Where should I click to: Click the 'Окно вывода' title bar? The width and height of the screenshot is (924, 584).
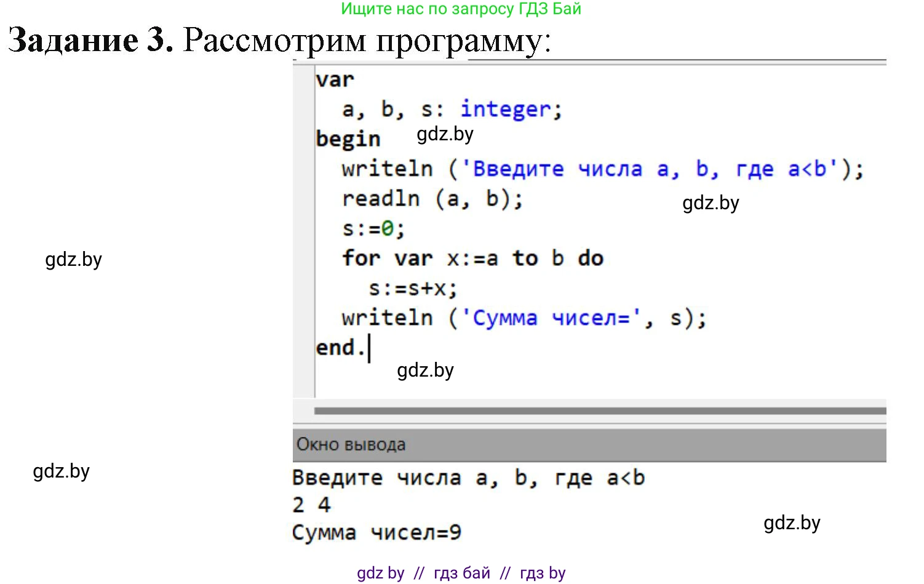click(350, 444)
